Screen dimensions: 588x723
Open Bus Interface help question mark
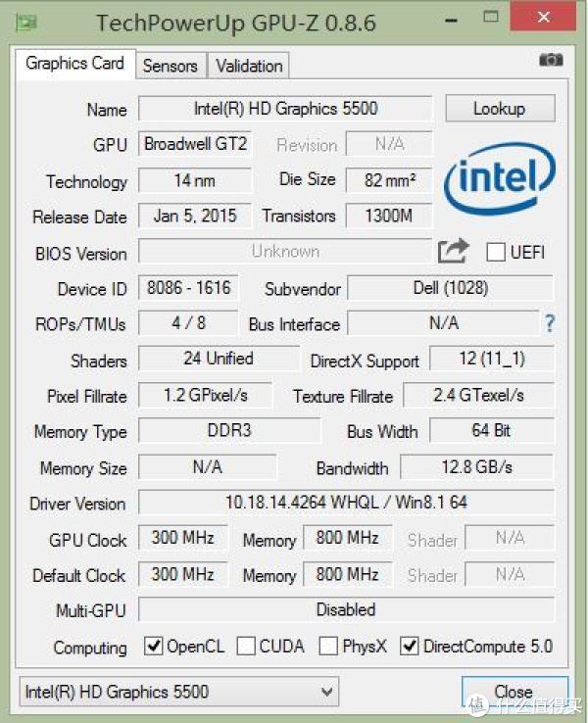549,323
